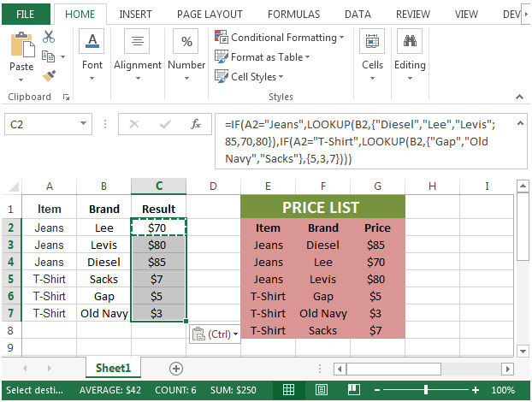
Task: Select row 5 header
Action: click(11, 279)
